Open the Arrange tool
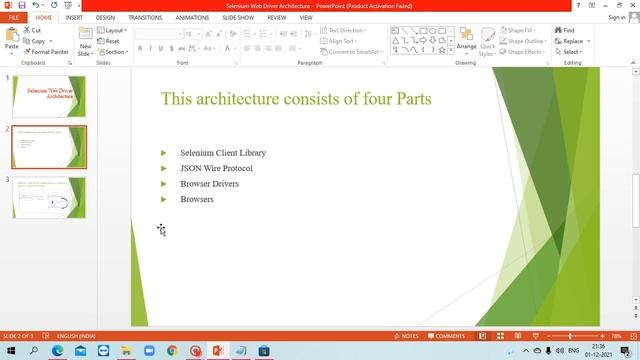The height and width of the screenshot is (360, 640). pyautogui.click(x=467, y=41)
